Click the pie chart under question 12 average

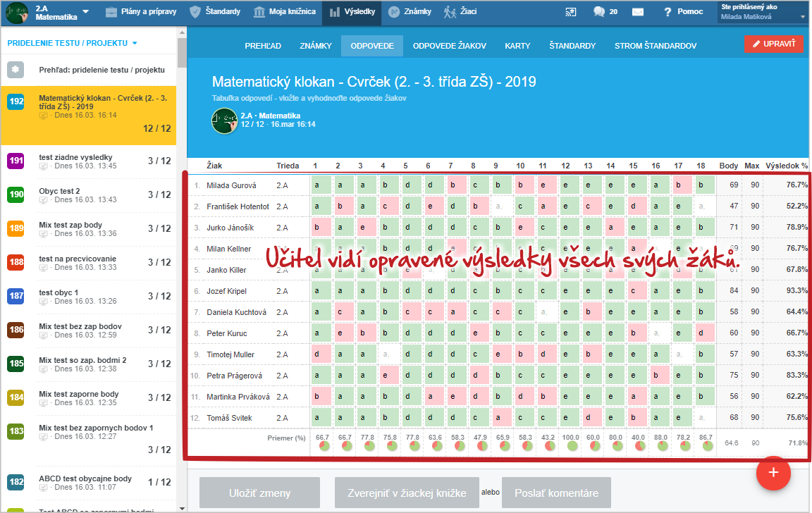573,446
